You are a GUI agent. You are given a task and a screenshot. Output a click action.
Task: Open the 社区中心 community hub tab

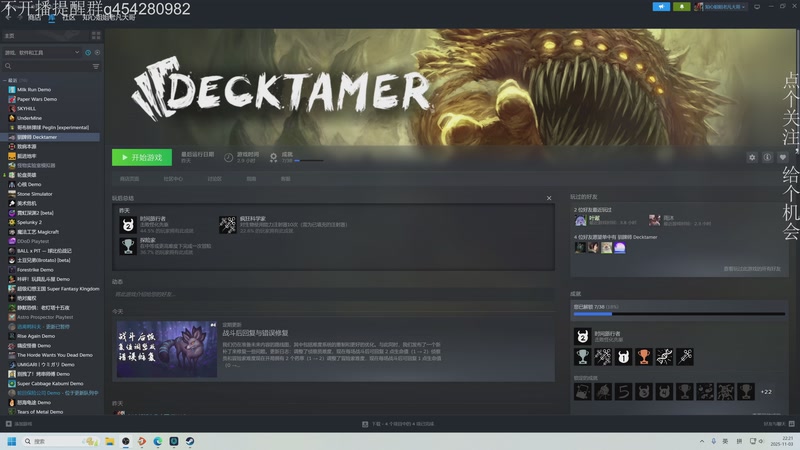pos(173,179)
